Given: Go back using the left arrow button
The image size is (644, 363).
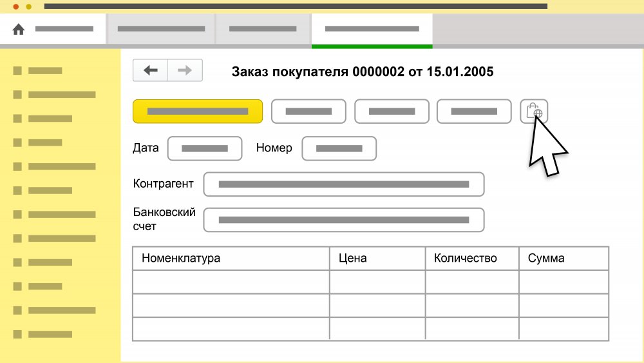Looking at the screenshot, I should click(151, 70).
